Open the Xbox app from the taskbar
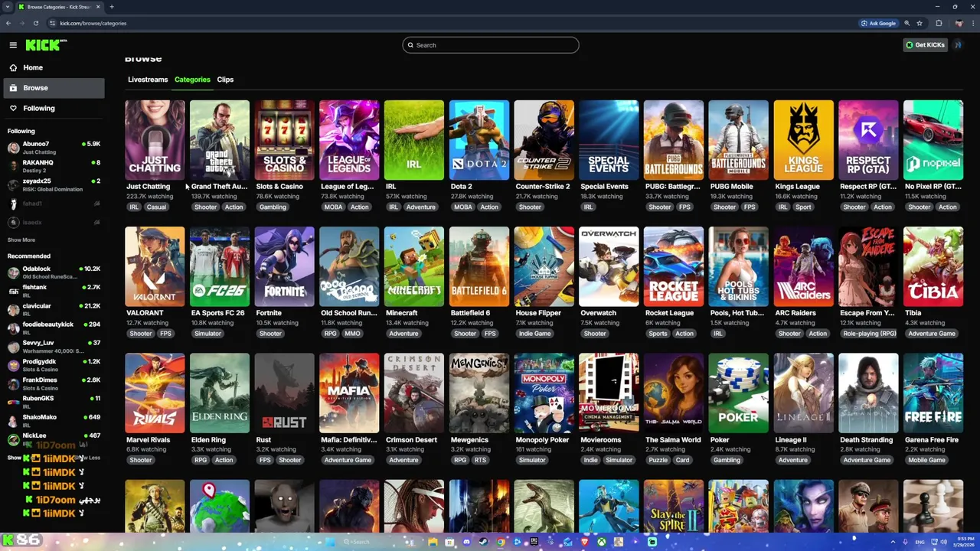The image size is (980, 551). (601, 542)
